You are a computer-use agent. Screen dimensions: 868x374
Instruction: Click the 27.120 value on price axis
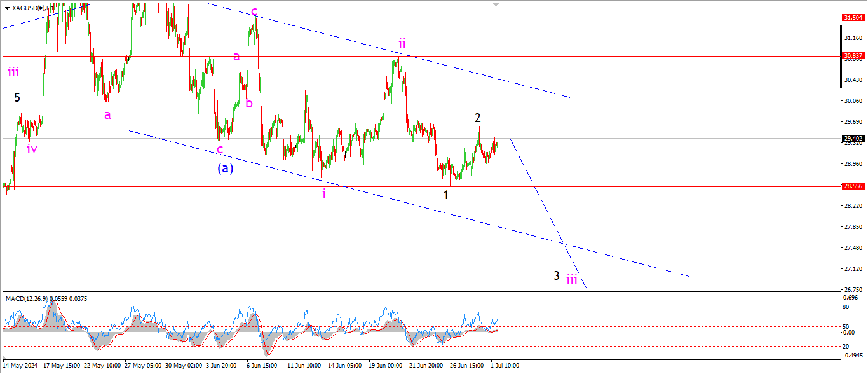coord(852,268)
